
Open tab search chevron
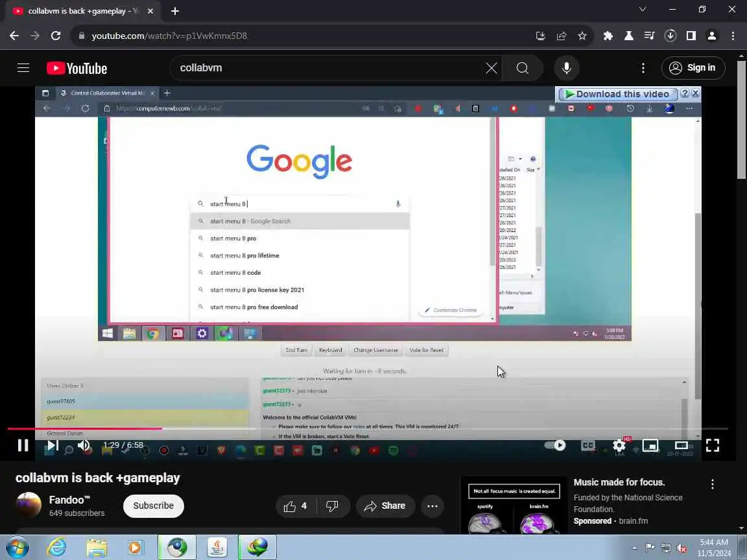[x=642, y=10]
